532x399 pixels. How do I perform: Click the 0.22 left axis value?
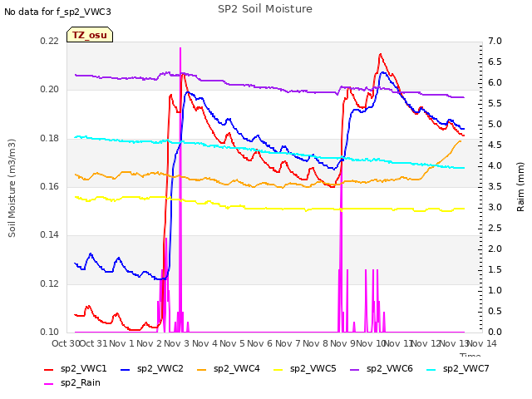(x=49, y=41)
